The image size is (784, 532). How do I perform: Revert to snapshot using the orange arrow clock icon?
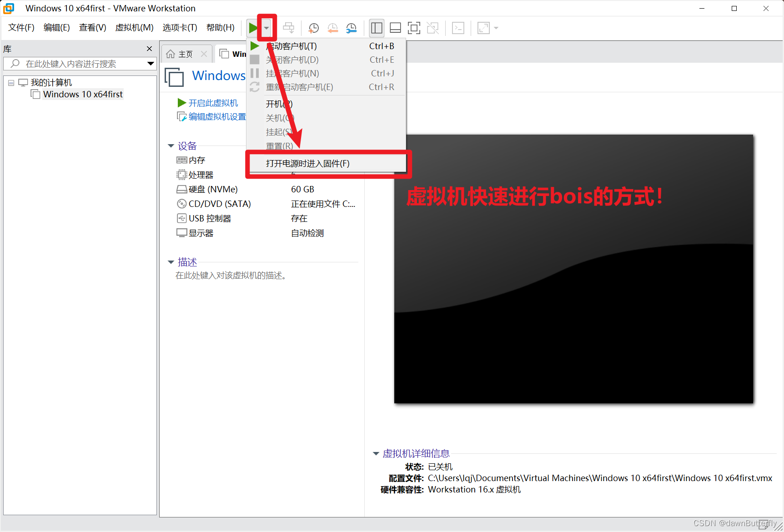point(333,28)
